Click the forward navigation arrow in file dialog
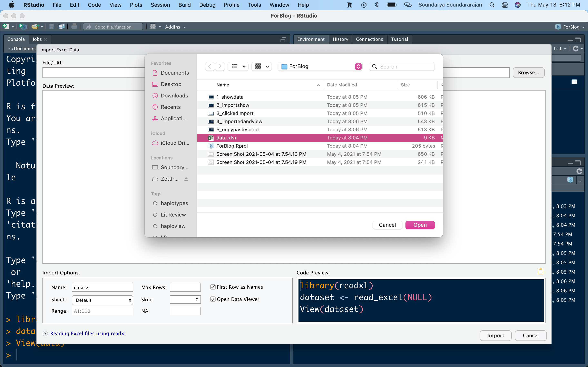Image resolution: width=588 pixels, height=367 pixels. pyautogui.click(x=220, y=66)
